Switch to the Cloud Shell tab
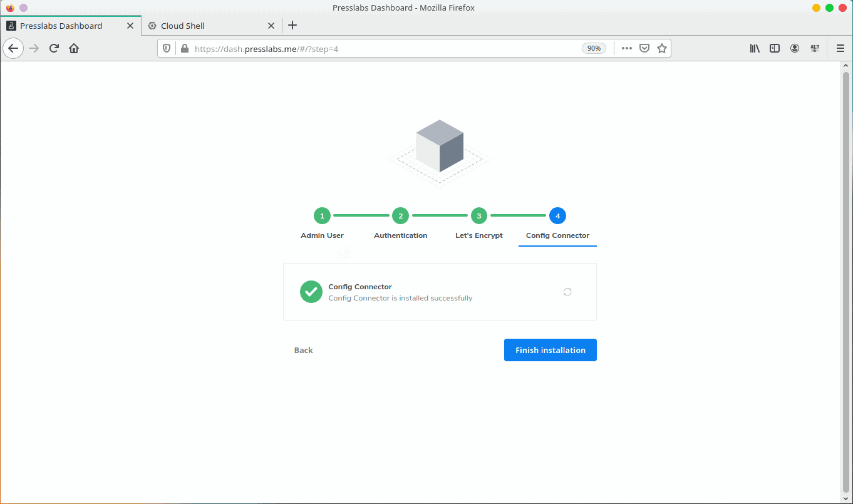Image resolution: width=853 pixels, height=504 pixels. [211, 26]
